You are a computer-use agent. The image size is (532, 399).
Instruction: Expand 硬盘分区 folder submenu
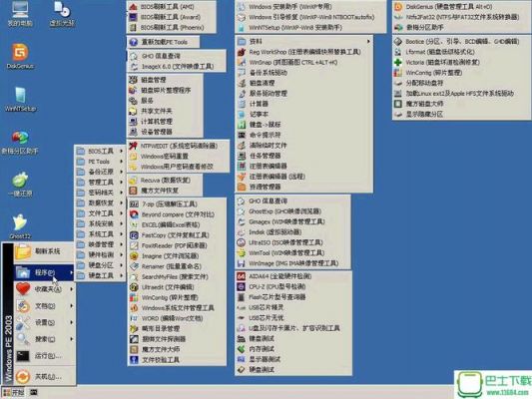coord(100,265)
